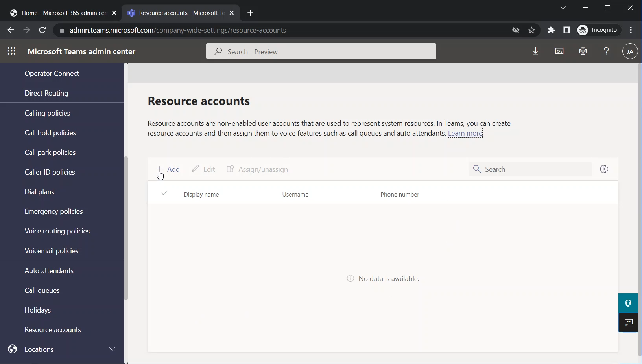Follow the Learn more link
The height and width of the screenshot is (364, 642).
[x=465, y=134]
